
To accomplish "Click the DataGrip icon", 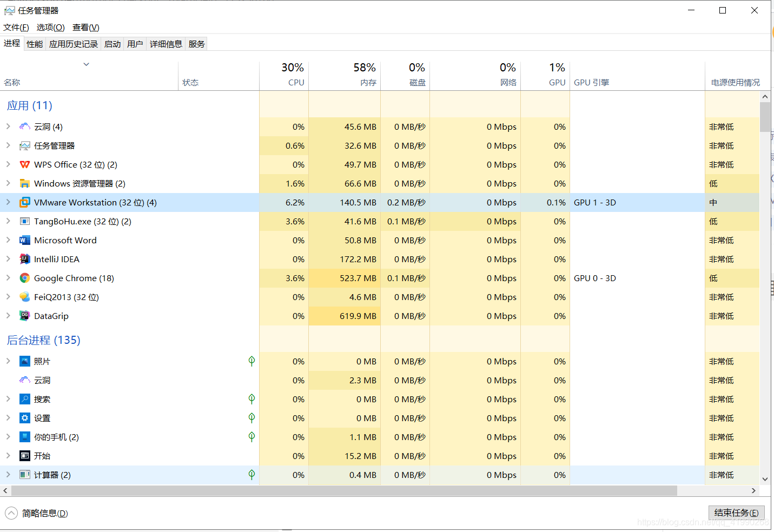I will (24, 316).
